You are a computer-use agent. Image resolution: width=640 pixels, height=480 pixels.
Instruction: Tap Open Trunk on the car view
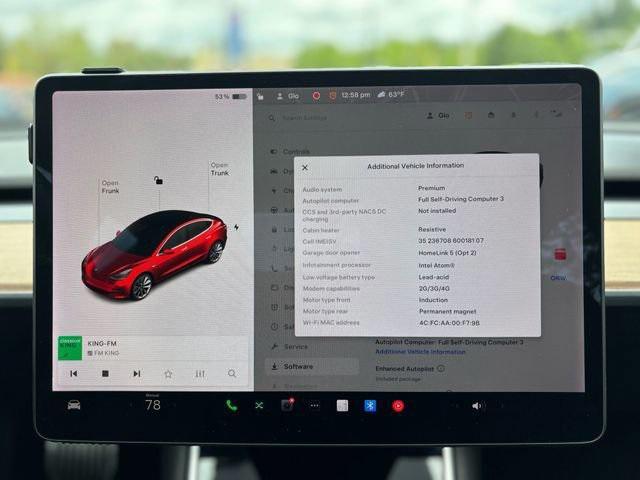pos(220,169)
